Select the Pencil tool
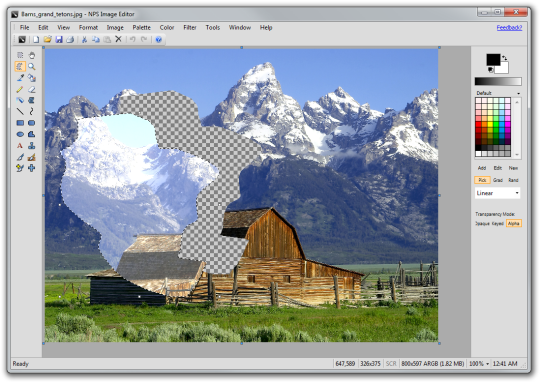The height and width of the screenshot is (382, 540). (x=20, y=89)
